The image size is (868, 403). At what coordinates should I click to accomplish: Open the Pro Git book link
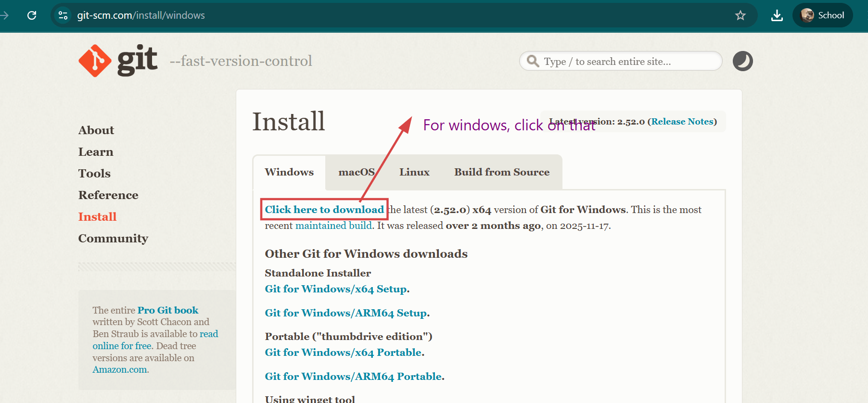(x=168, y=310)
